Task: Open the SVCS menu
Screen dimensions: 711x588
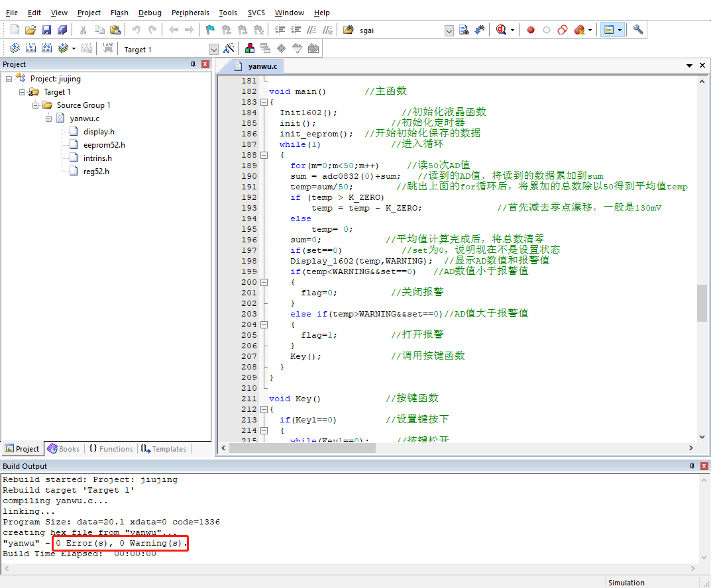Action: [256, 13]
